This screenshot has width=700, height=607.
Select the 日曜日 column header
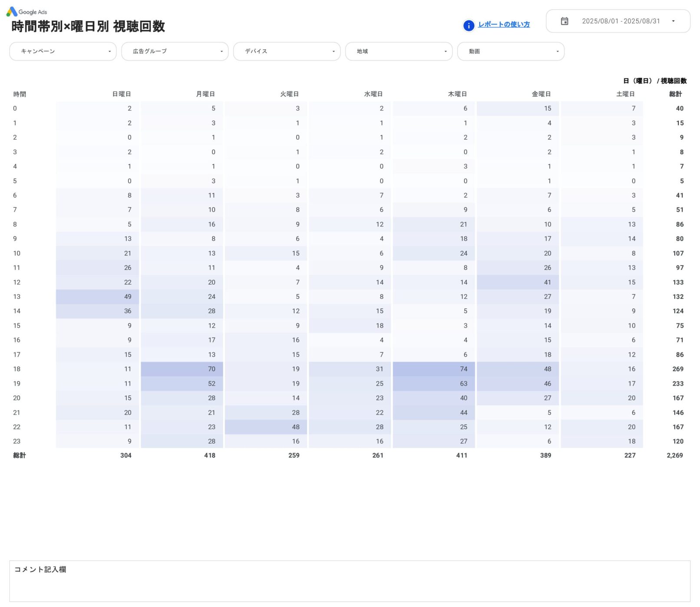(x=122, y=93)
